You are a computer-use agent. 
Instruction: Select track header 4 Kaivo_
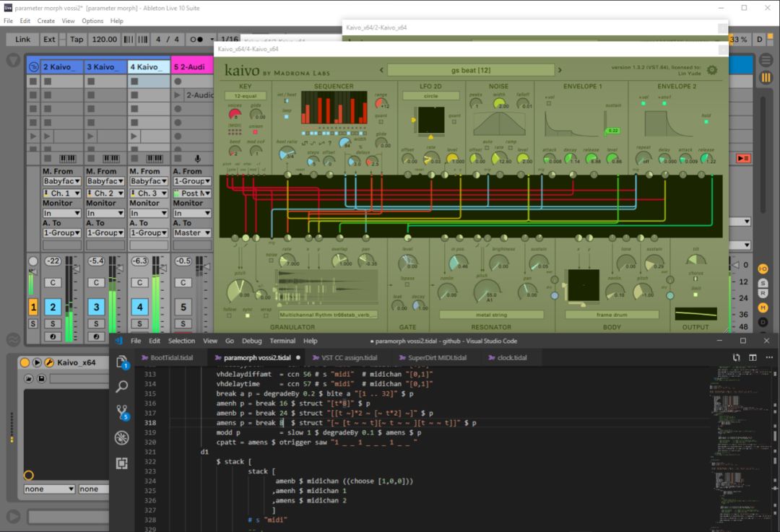[x=149, y=66]
